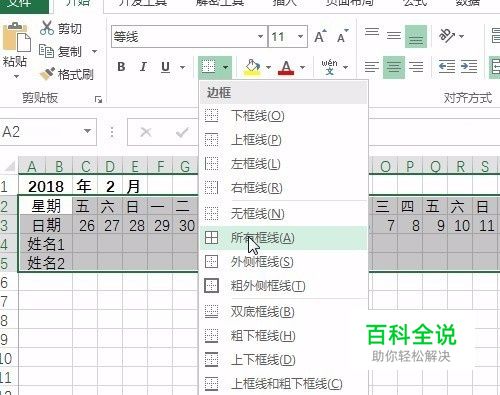Choose Top Border 上框线(P)
Screen dimensions: 500x395
(x=283, y=140)
